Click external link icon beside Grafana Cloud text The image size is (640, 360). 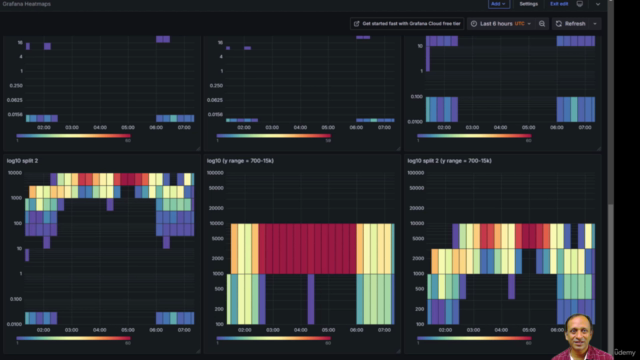pyautogui.click(x=356, y=24)
